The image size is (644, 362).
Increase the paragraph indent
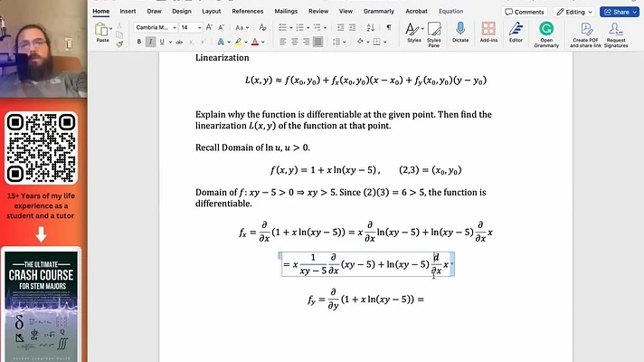coord(353,27)
